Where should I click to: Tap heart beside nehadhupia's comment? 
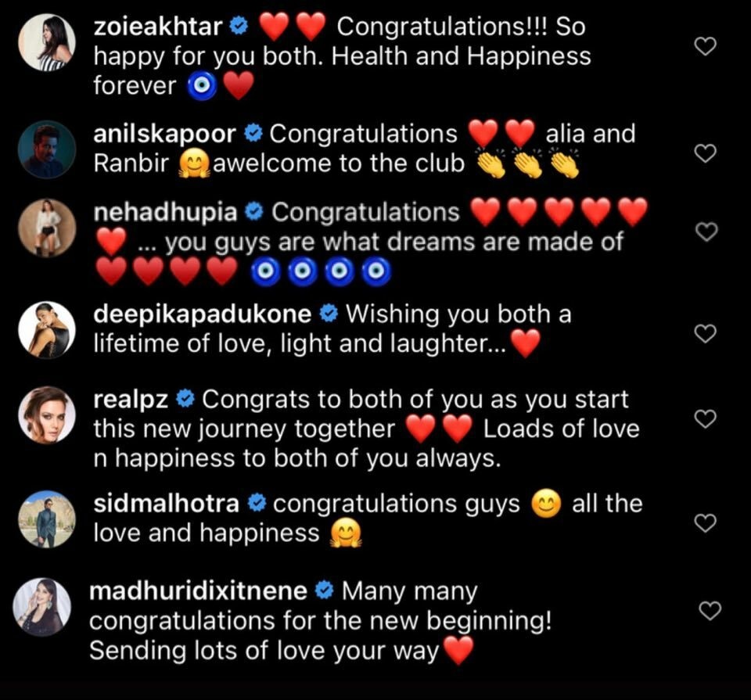706,232
